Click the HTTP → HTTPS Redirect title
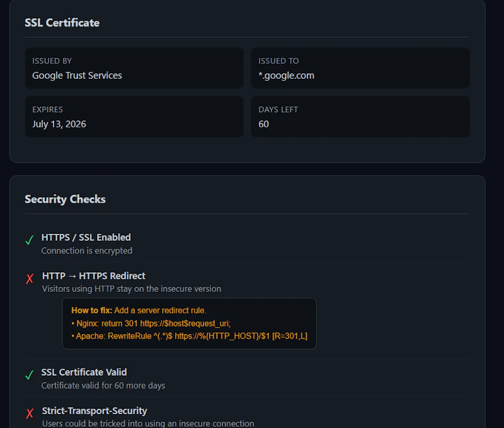Image resolution: width=504 pixels, height=428 pixels. coord(93,276)
